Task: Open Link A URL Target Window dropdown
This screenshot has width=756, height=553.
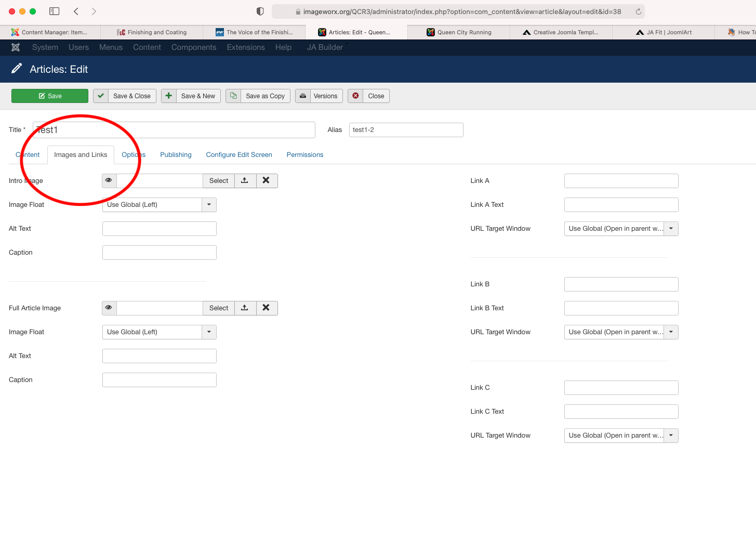Action: pos(671,229)
